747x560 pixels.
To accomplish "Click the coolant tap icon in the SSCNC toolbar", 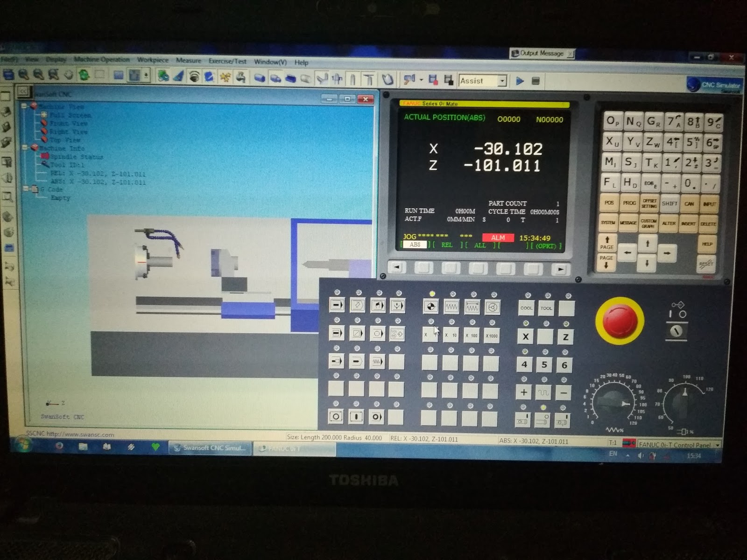I will [240, 78].
